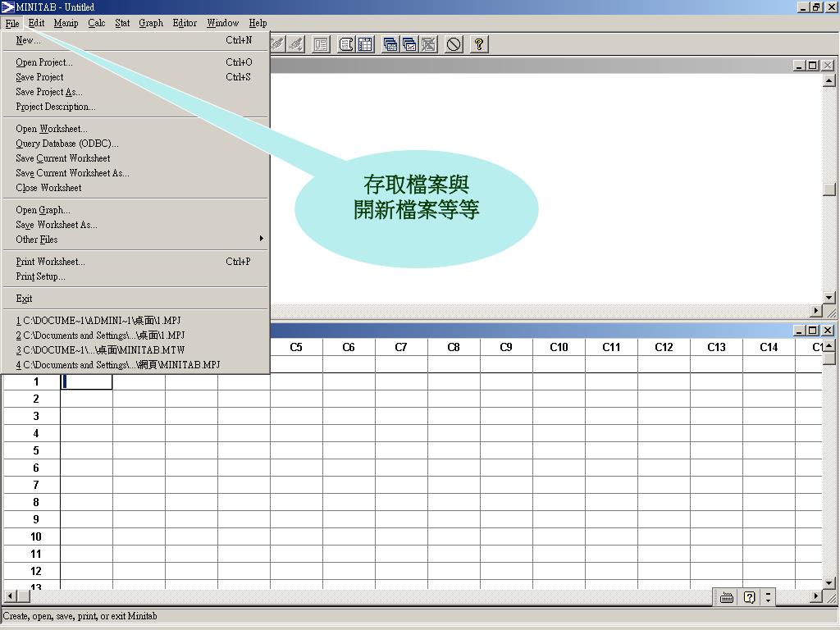
Task: Select Save Worksheet As... menu entry
Action: pos(135,225)
